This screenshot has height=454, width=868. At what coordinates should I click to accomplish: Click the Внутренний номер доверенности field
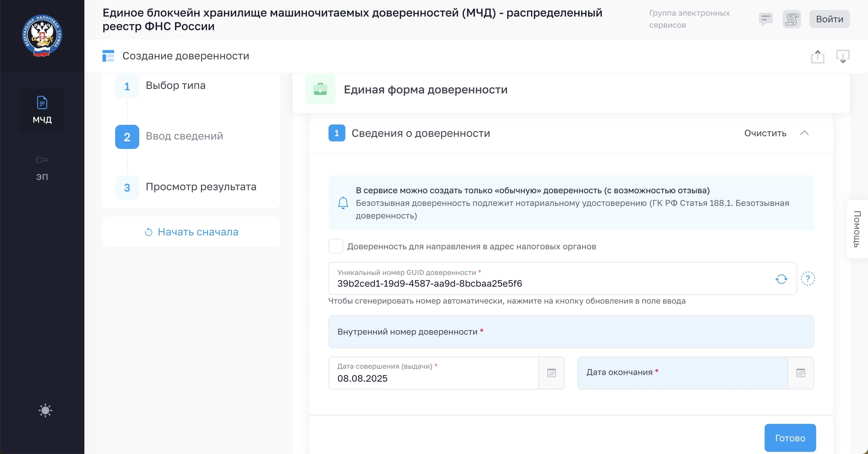coord(571,332)
